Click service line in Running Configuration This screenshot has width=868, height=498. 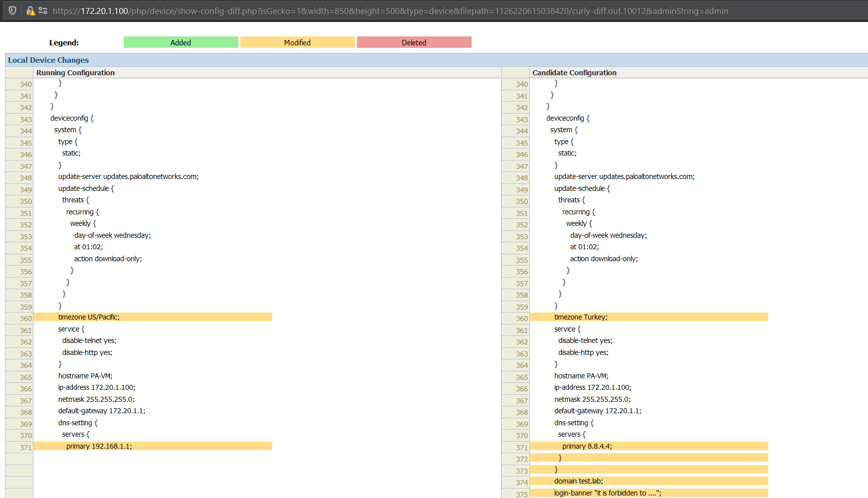point(71,329)
